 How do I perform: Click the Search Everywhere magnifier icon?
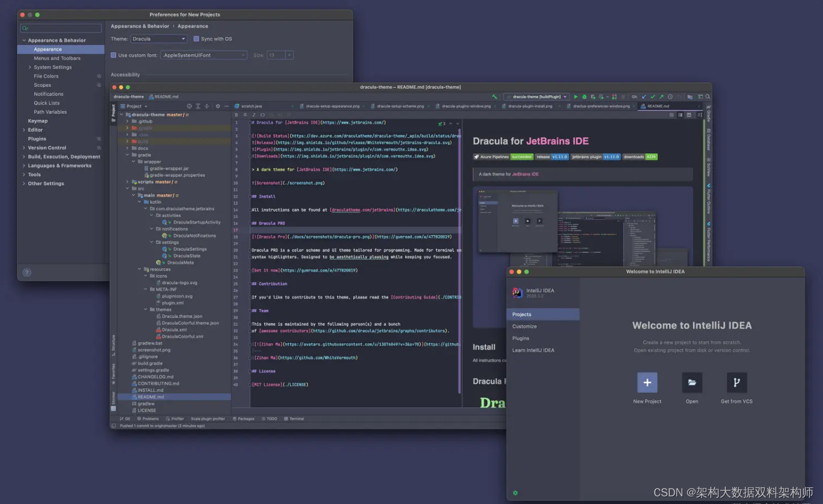[708, 97]
